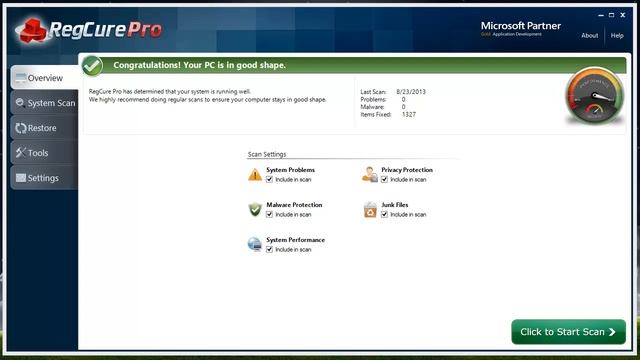This screenshot has height=360, width=640.
Task: Click the Junk Files recycle bin icon
Action: (x=370, y=209)
